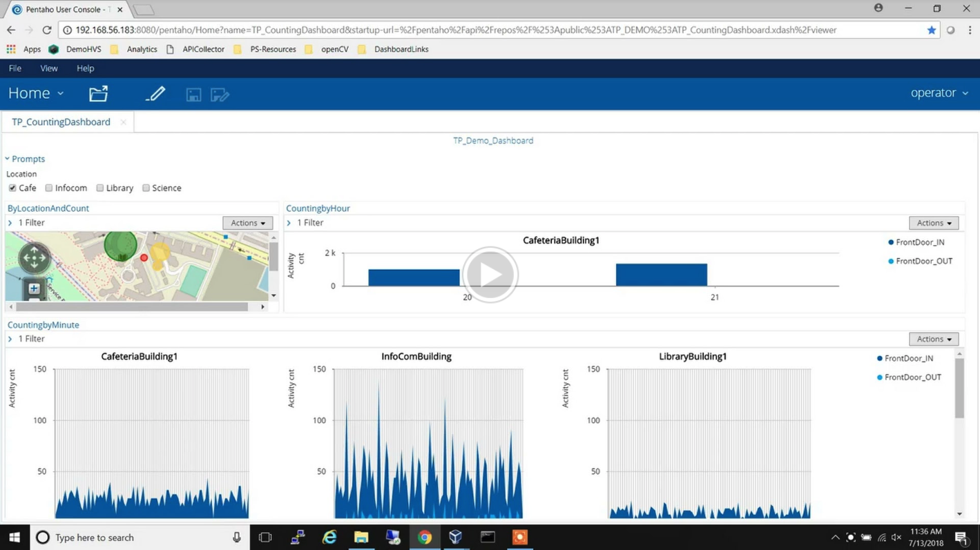Click the map horizontal scrollbar
Image resolution: width=980 pixels, height=550 pixels.
pos(131,306)
